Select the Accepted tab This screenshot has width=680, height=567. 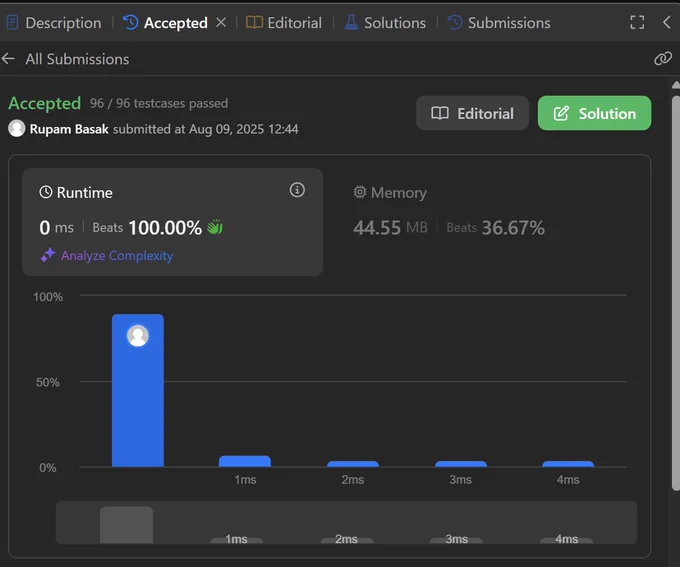coord(165,23)
